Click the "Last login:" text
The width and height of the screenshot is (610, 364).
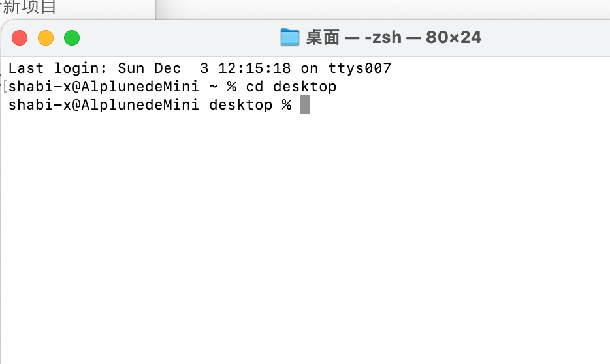click(x=57, y=68)
